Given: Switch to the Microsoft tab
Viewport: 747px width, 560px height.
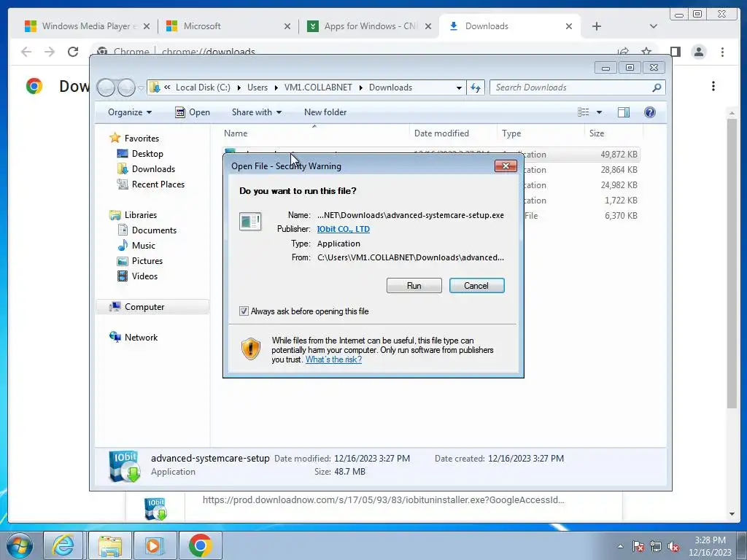Looking at the screenshot, I should coord(228,26).
